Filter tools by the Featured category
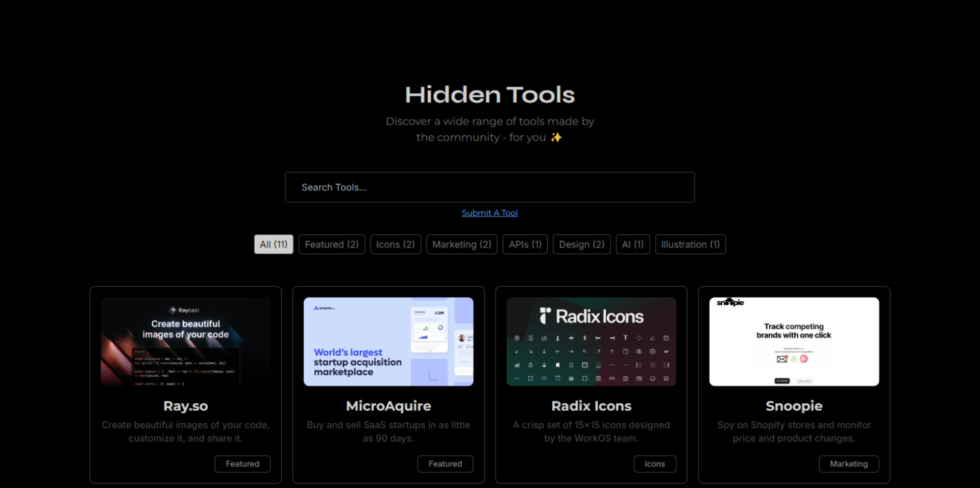This screenshot has height=488, width=980. (331, 244)
